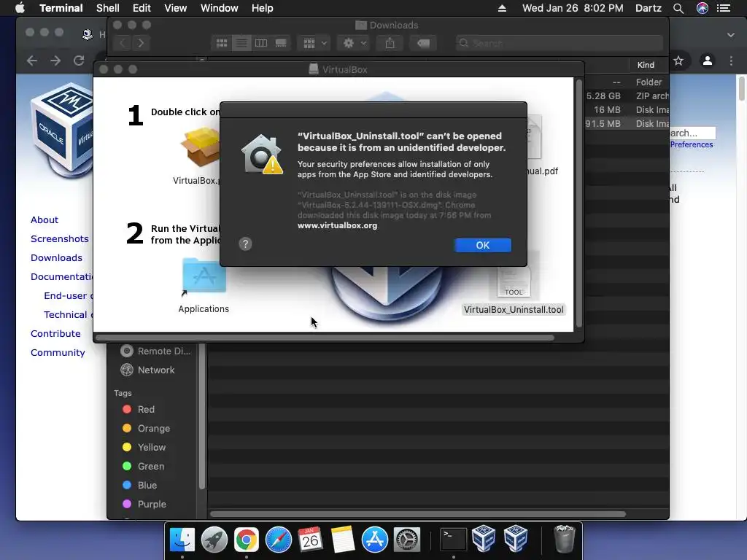Open the Contribute link on the VirtualBox site
Viewport: 747px width, 560px height.
click(x=55, y=334)
